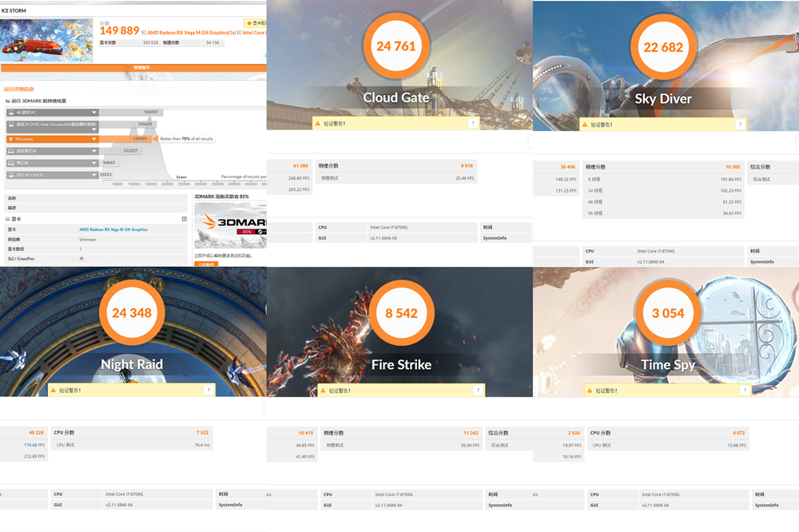799x532 pixels.
Task: Click the laptop icon on the 54693 row
Action: pyautogui.click(x=10, y=163)
